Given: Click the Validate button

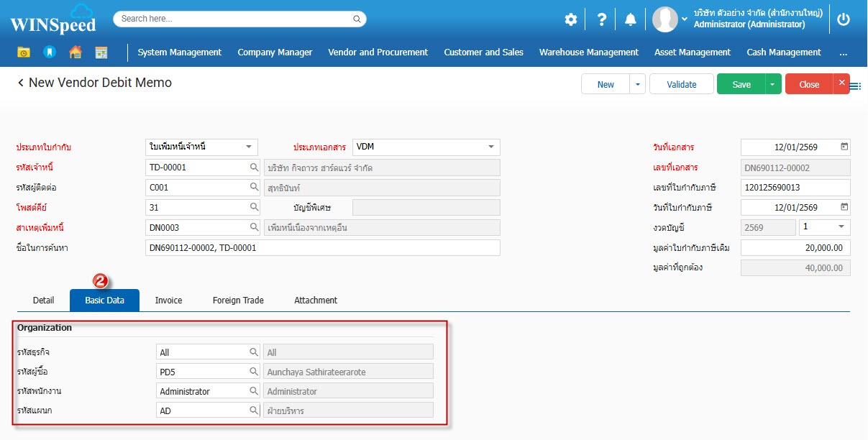Looking at the screenshot, I should (681, 84).
